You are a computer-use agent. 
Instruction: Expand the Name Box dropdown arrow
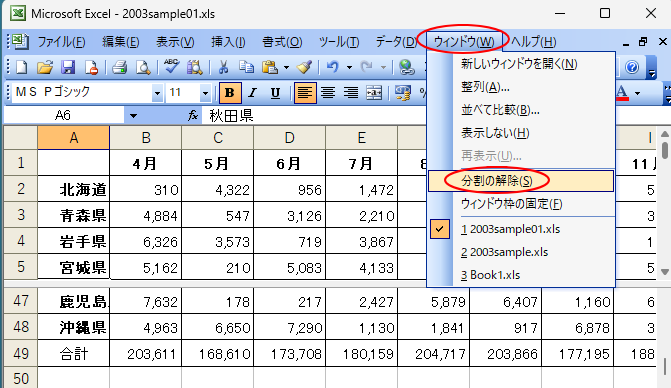pos(134,116)
